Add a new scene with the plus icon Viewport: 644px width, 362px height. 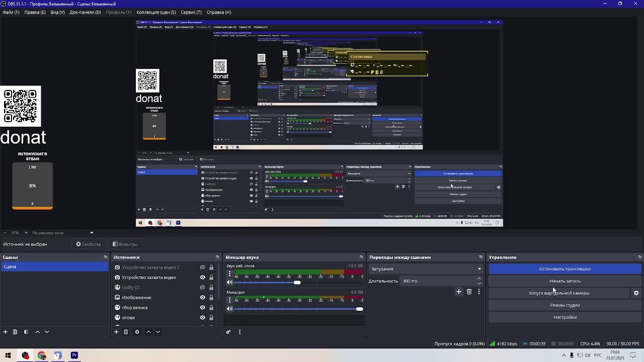(x=6, y=332)
